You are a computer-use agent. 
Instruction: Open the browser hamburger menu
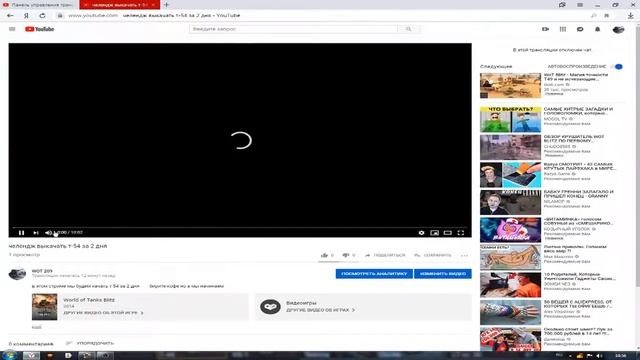coord(580,5)
